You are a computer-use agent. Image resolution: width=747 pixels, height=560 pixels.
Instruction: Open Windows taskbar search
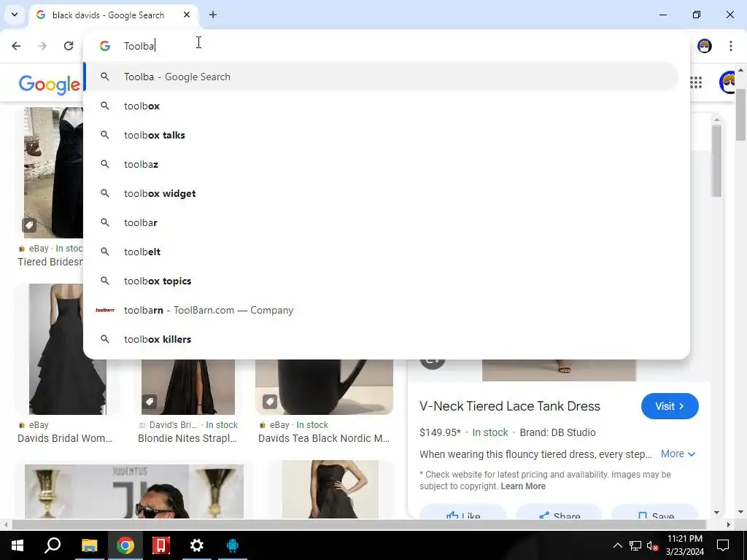53,545
